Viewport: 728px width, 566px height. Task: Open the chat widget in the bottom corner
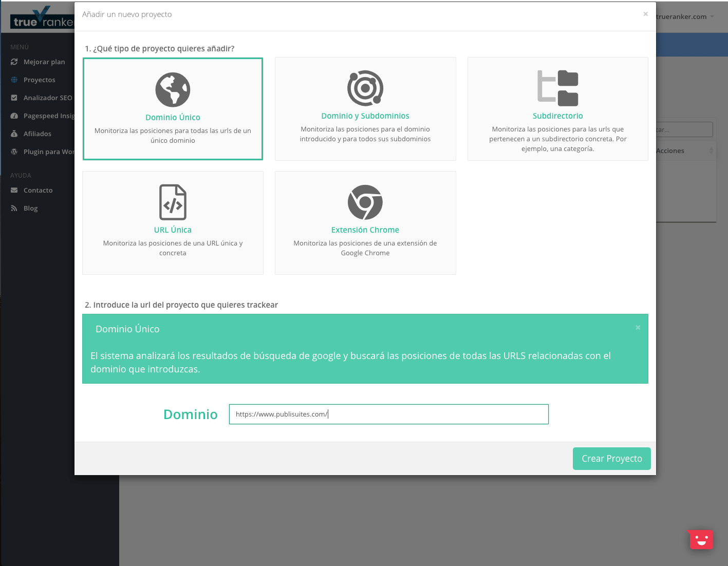tap(701, 539)
